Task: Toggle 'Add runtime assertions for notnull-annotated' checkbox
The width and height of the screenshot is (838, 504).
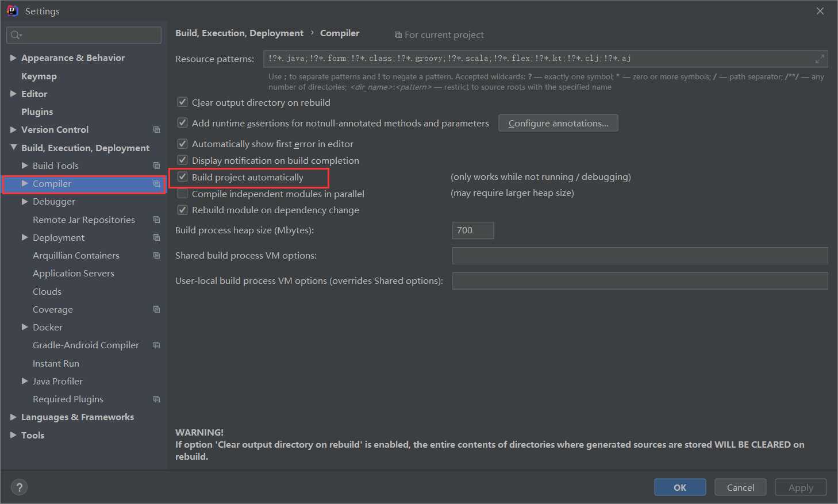Action: pos(182,123)
